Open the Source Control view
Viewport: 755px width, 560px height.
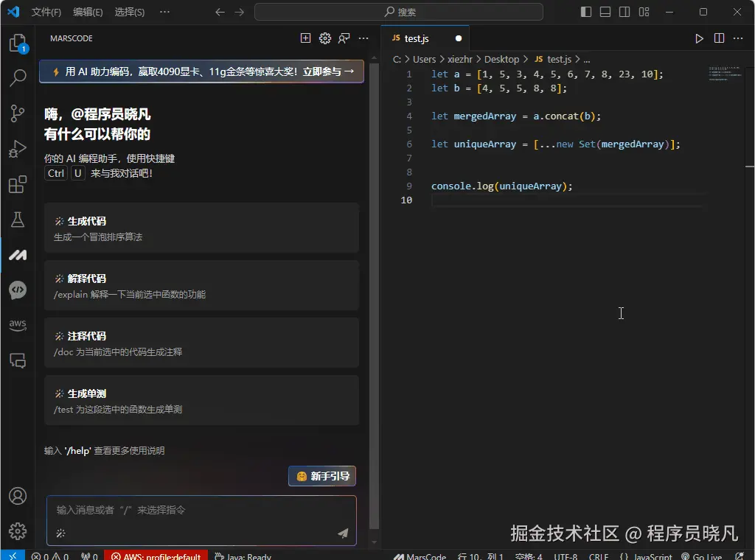[18, 113]
